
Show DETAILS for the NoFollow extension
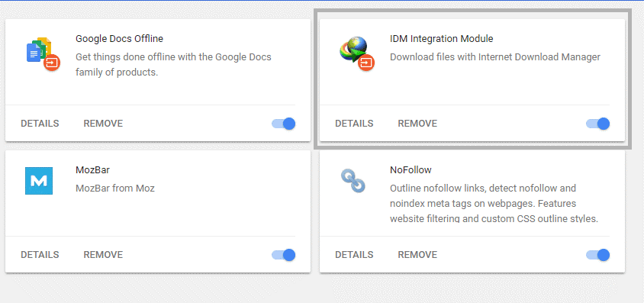pyautogui.click(x=354, y=255)
